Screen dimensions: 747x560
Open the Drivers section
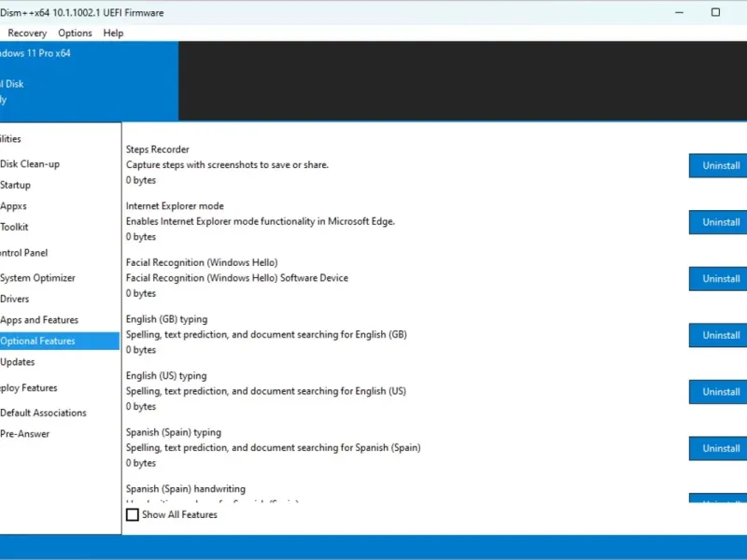[15, 299]
